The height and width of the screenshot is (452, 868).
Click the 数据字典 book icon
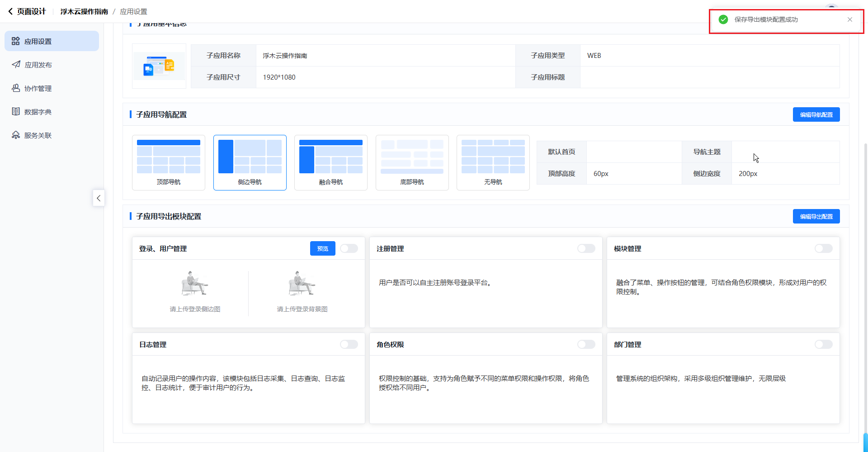coord(16,112)
